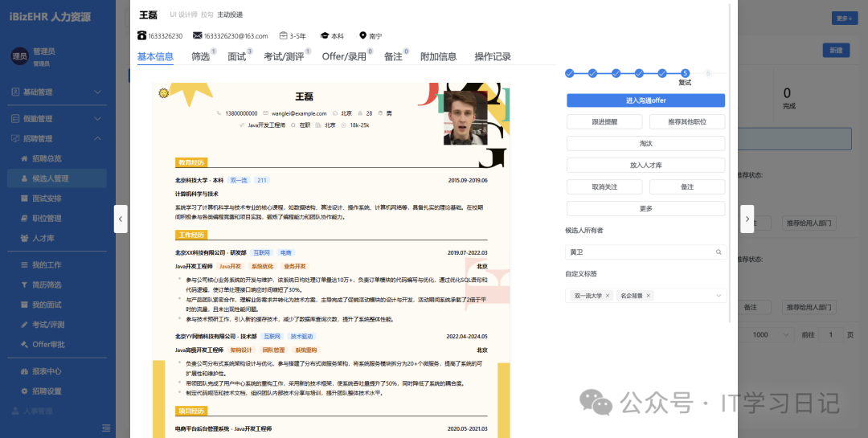Click the phone icon beside 1633326230

click(141, 36)
